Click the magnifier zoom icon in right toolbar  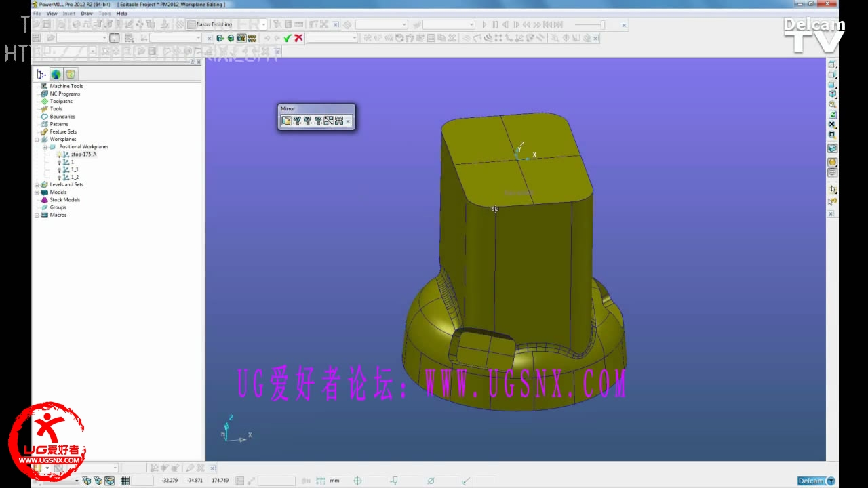(832, 104)
